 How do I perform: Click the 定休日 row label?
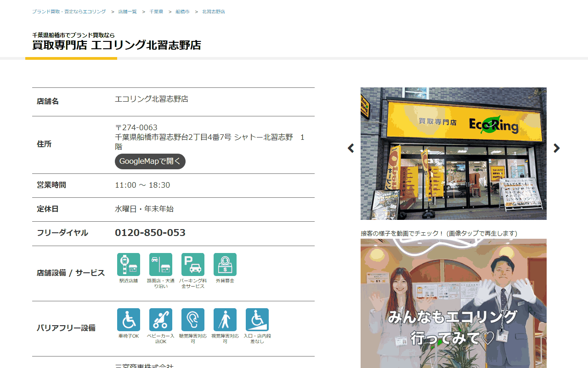(x=48, y=209)
